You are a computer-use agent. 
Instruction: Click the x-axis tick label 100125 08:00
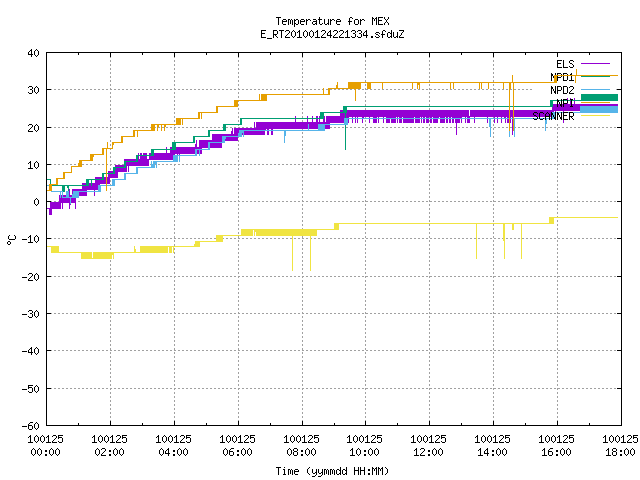[302, 446]
